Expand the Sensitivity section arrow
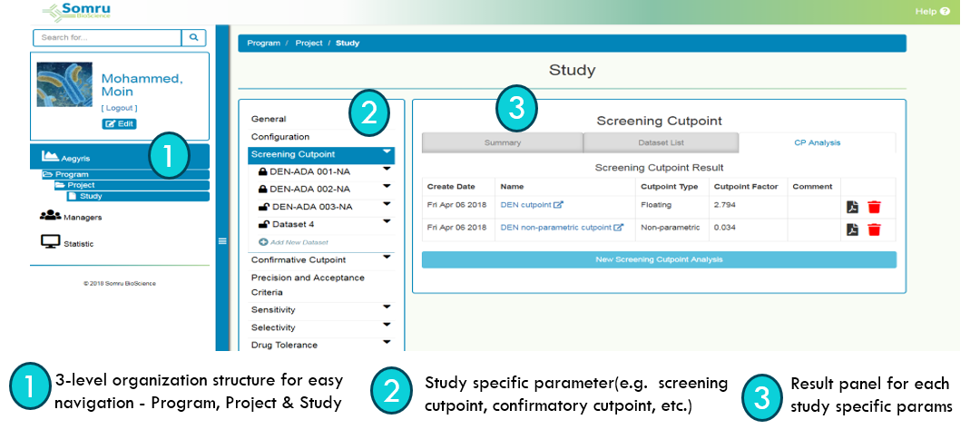980x439 pixels. (387, 307)
